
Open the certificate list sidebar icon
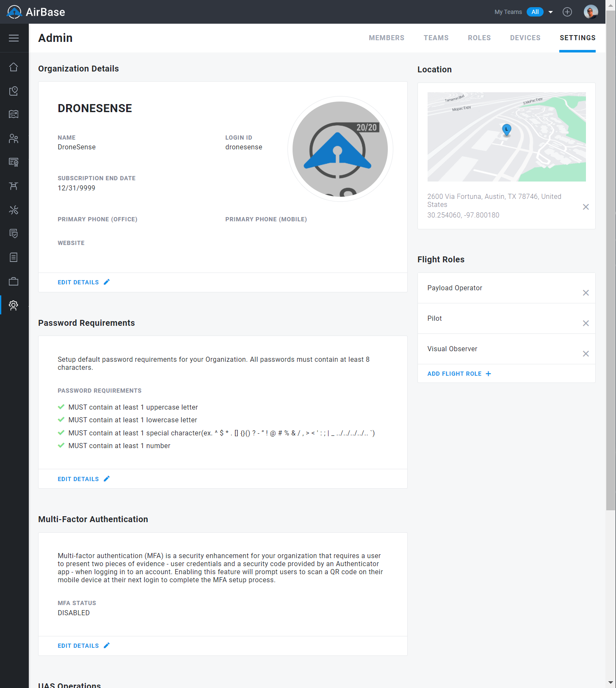14,162
